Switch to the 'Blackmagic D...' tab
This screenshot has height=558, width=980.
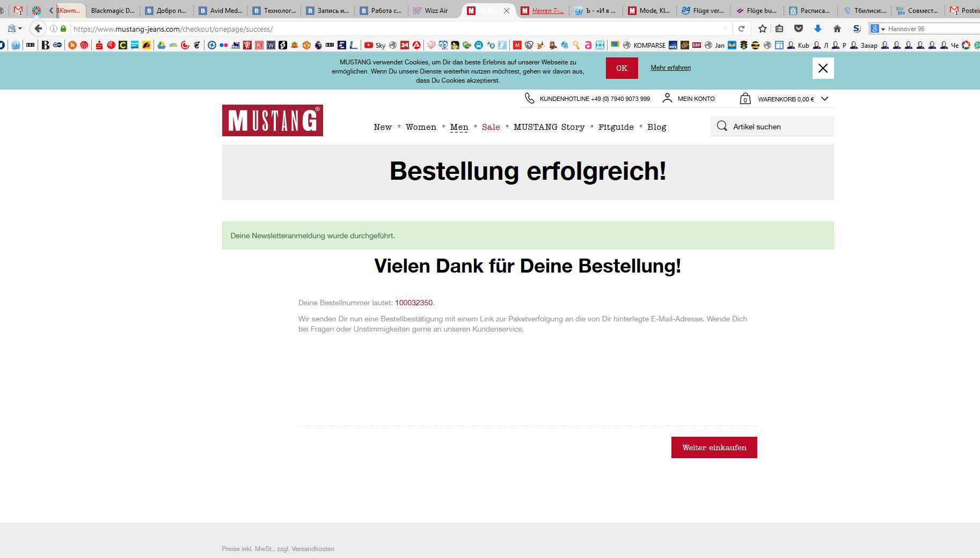click(x=113, y=10)
